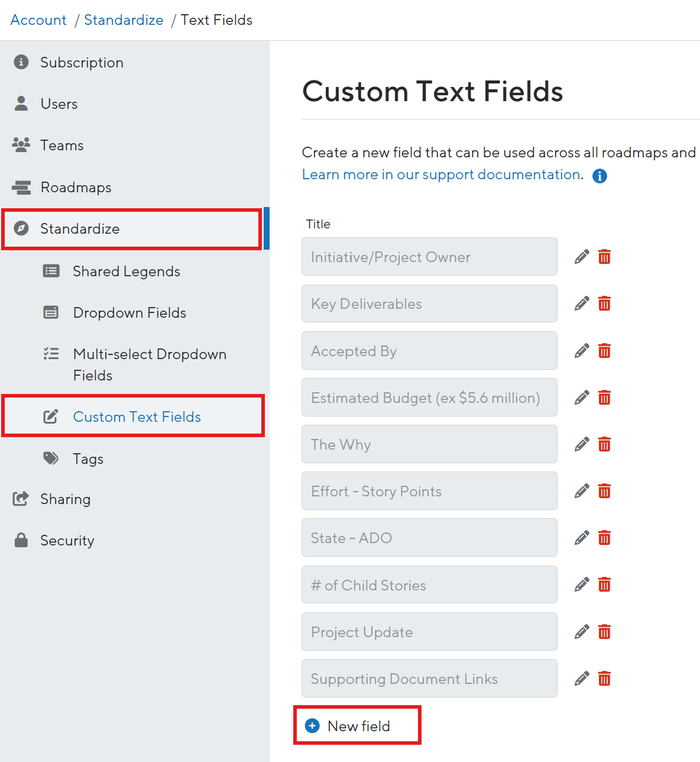The width and height of the screenshot is (700, 762).
Task: Click the Security lock icon
Action: (21, 540)
